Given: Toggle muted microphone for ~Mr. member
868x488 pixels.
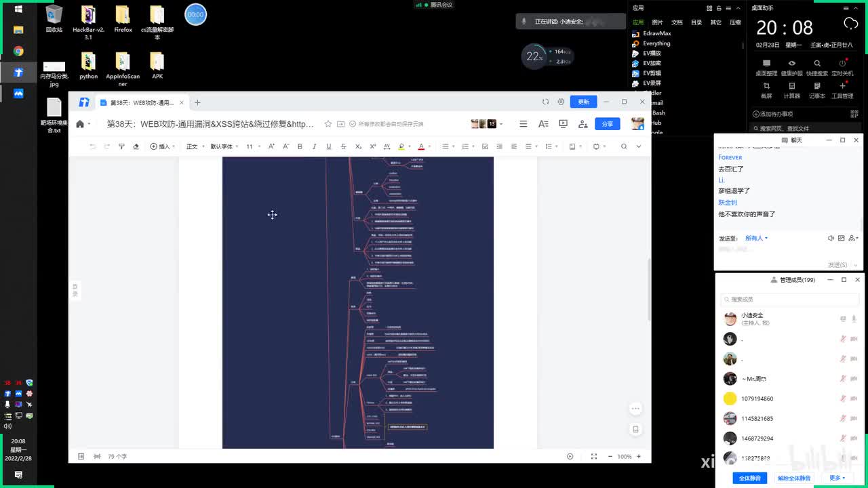Looking at the screenshot, I should click(x=844, y=379).
